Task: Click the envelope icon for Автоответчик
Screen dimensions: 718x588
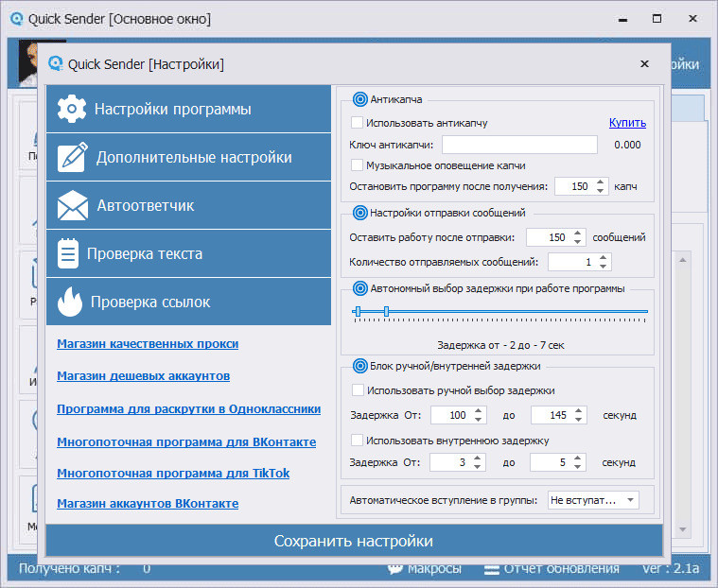Action: 73,206
